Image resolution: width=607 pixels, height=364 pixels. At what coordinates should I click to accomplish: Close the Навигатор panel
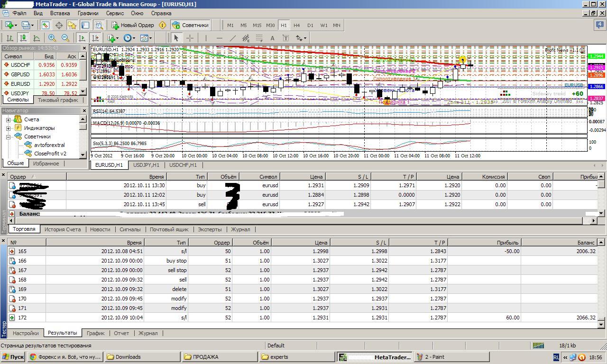tap(84, 110)
